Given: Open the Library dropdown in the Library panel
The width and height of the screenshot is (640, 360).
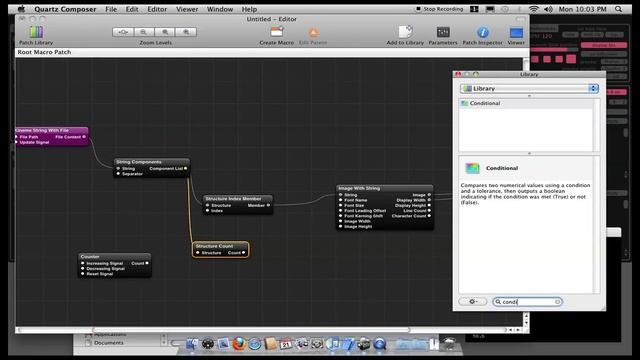Looking at the screenshot, I should pyautogui.click(x=529, y=89).
